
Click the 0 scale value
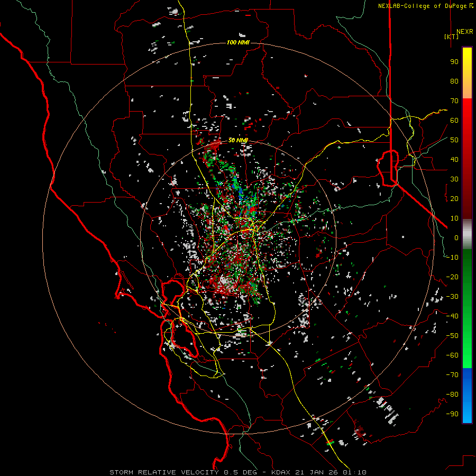(x=456, y=238)
